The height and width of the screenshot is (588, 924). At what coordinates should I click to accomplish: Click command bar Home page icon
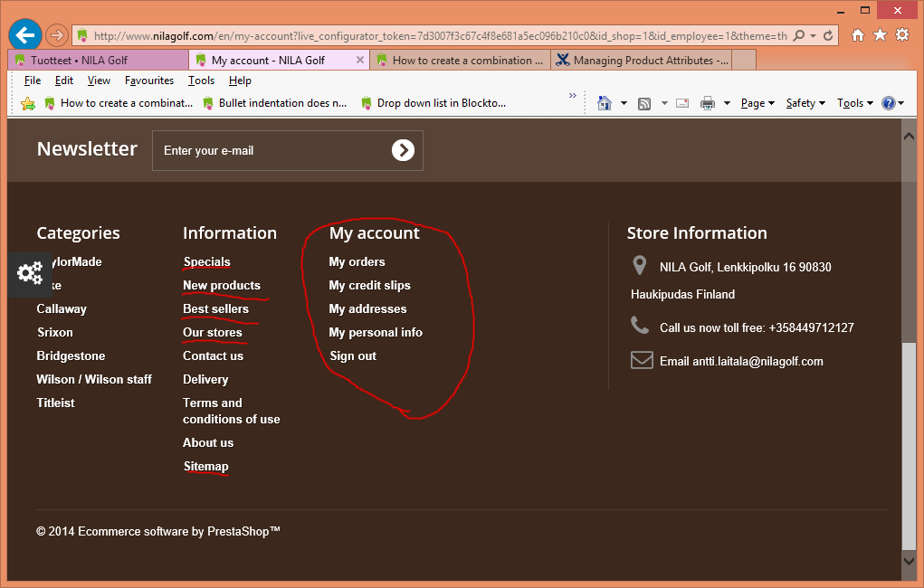click(604, 103)
